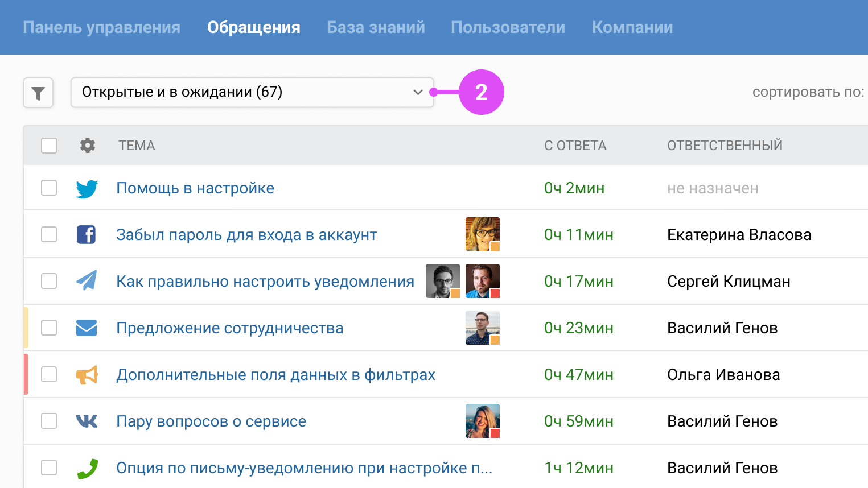Open the Открытые и в ожидании dropdown
The height and width of the screenshot is (488, 868).
pos(252,92)
